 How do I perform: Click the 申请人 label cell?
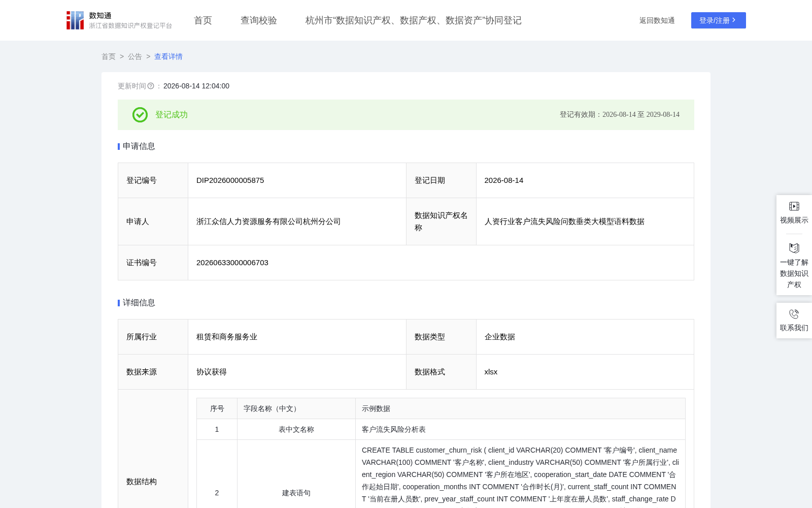[153, 221]
